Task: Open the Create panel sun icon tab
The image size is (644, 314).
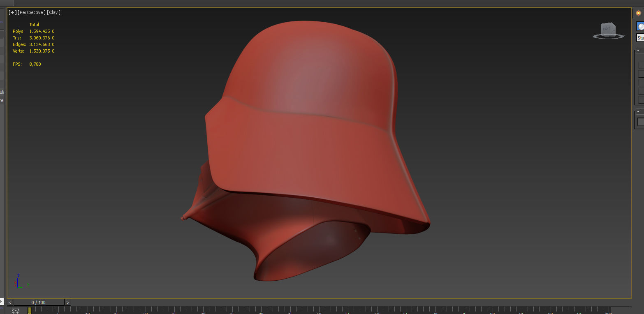Action: point(638,13)
